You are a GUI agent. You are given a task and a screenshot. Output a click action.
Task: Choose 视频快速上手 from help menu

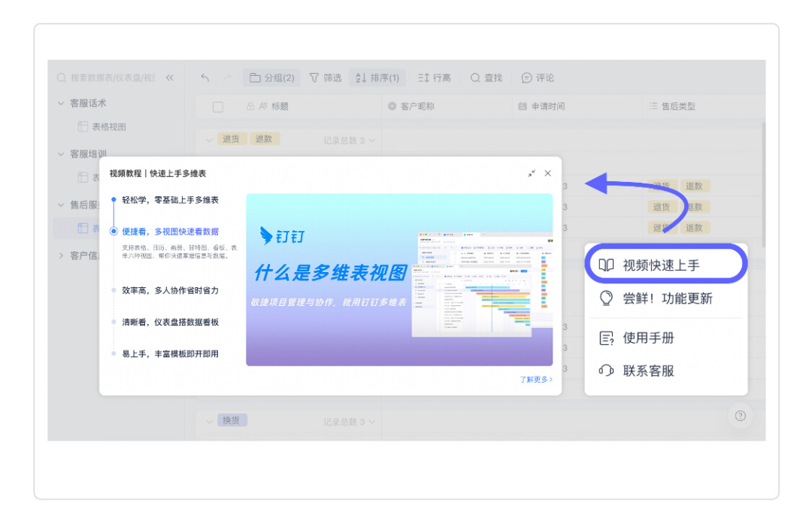pos(662,265)
